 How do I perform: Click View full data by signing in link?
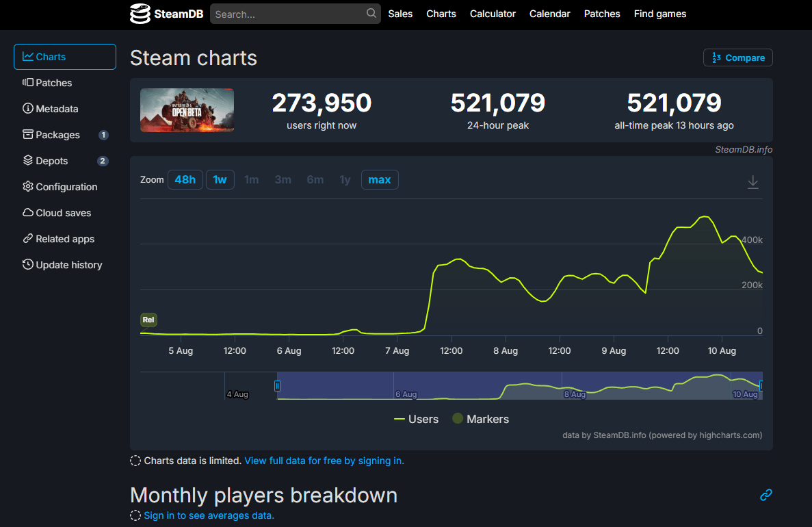coord(324,461)
